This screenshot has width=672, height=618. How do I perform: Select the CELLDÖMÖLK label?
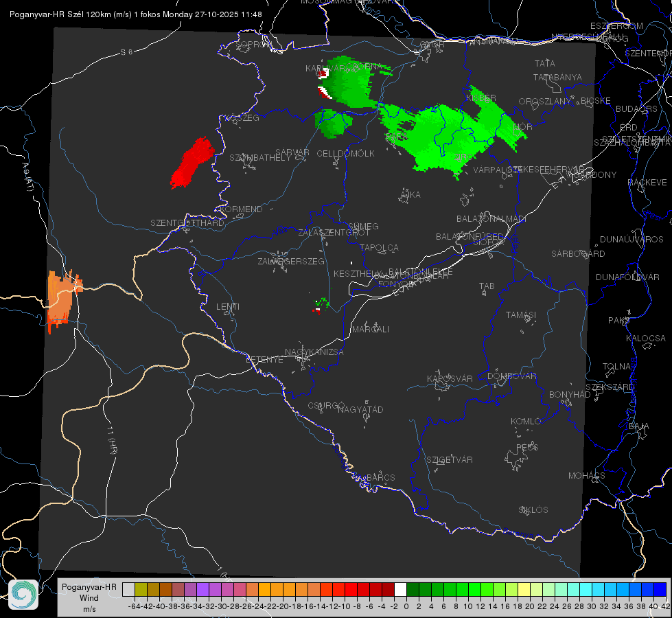pos(345,154)
